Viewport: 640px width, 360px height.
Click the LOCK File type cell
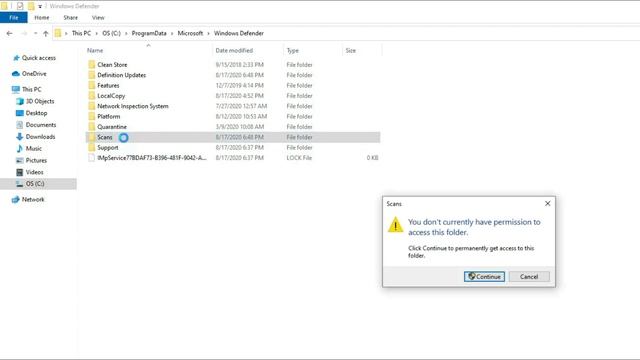point(299,158)
